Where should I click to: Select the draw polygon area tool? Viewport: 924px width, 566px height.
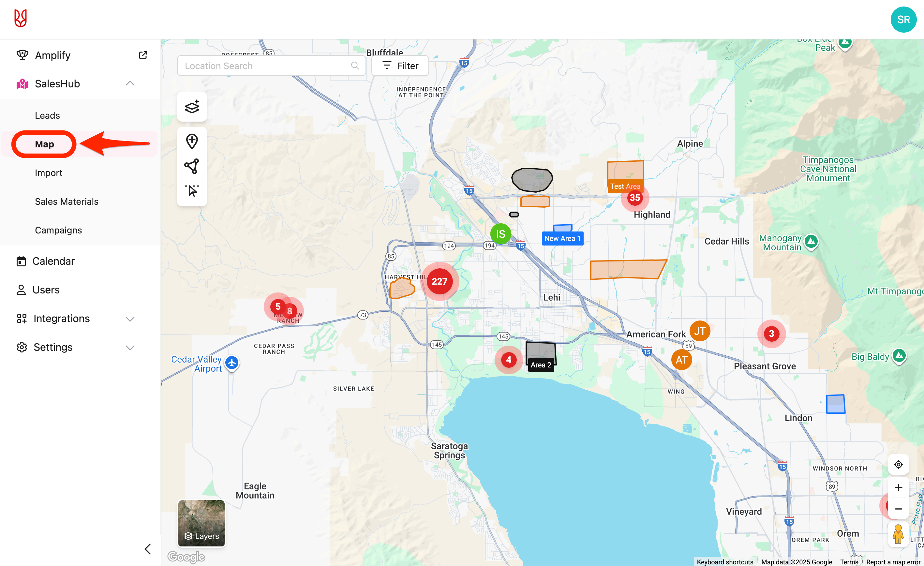192,166
